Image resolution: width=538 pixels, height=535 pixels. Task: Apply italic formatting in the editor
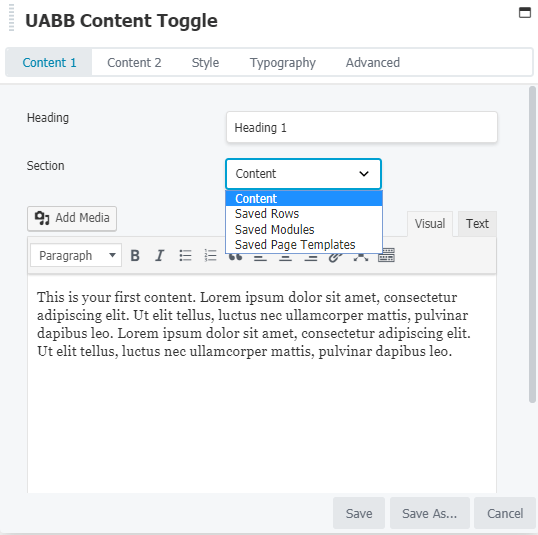[160, 256]
